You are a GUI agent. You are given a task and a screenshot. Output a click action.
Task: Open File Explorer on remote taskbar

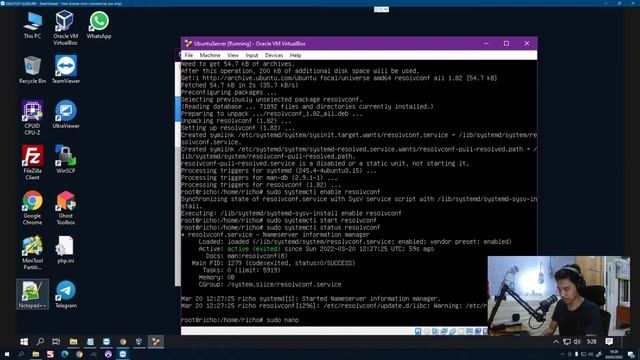pos(73,341)
